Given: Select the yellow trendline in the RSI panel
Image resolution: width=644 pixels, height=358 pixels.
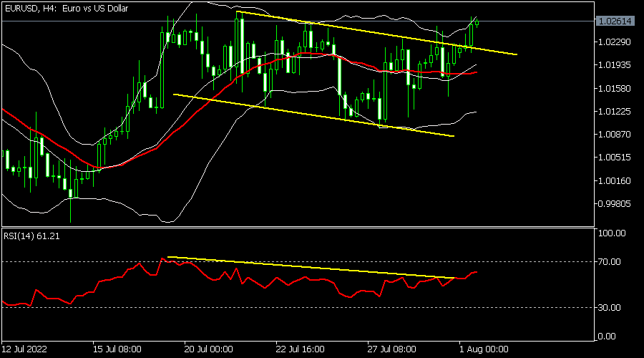Looking at the screenshot, I should click(311, 268).
